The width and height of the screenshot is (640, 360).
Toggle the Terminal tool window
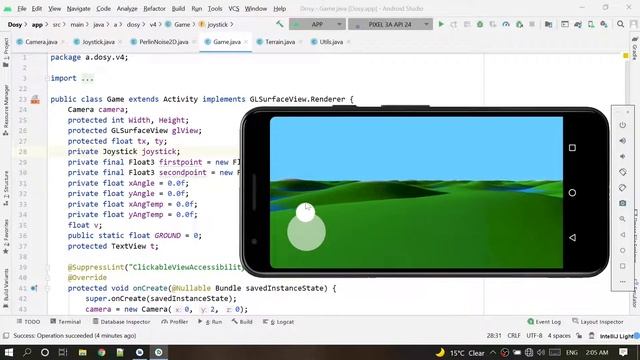[x=65, y=322]
